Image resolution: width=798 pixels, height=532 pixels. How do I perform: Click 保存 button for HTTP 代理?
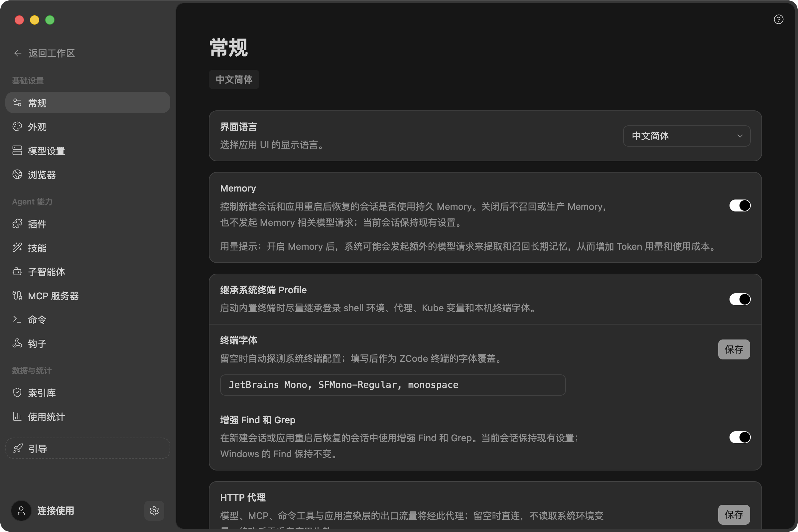(734, 515)
